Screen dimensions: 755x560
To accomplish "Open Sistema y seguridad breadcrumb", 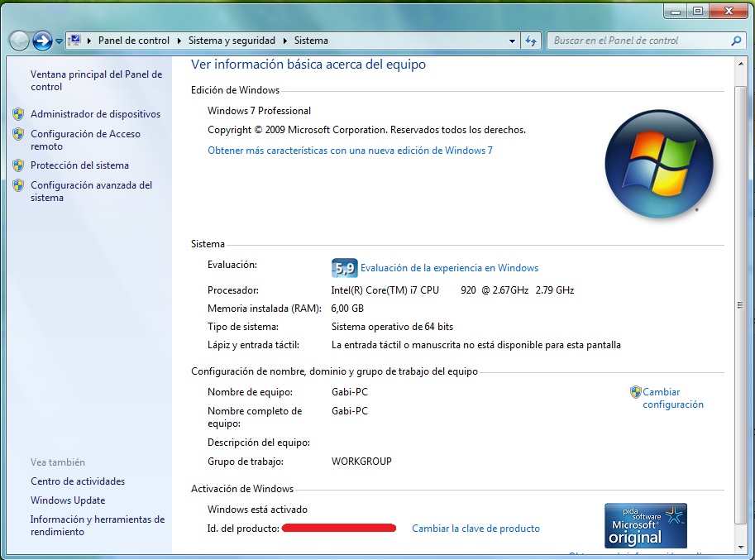I will point(232,41).
